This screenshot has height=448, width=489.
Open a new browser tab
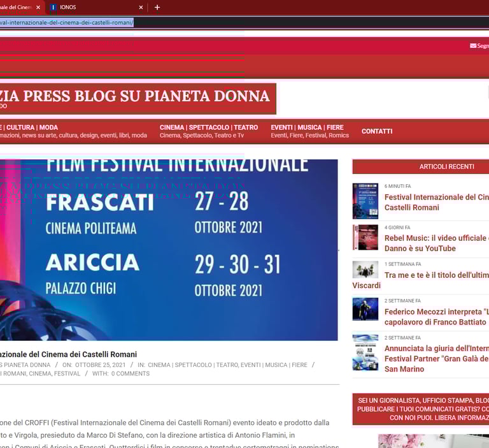tap(157, 7)
